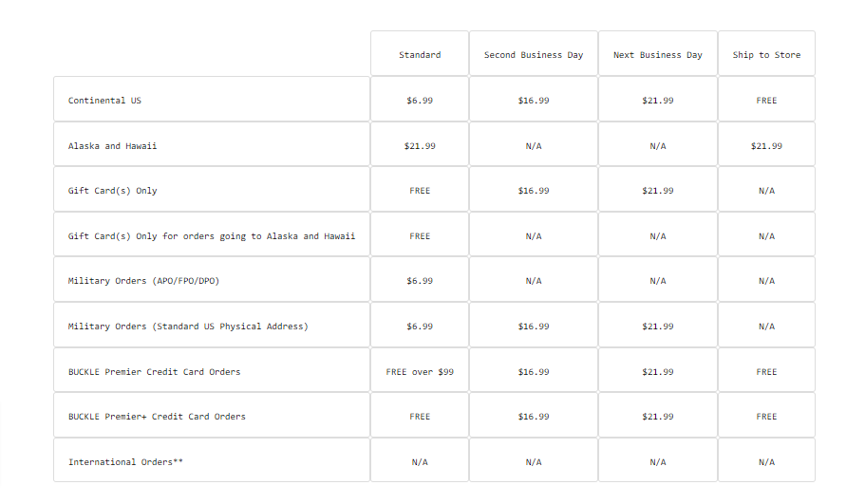Click Gift Card(s) Only for Alaska and Hawaii row

point(212,235)
